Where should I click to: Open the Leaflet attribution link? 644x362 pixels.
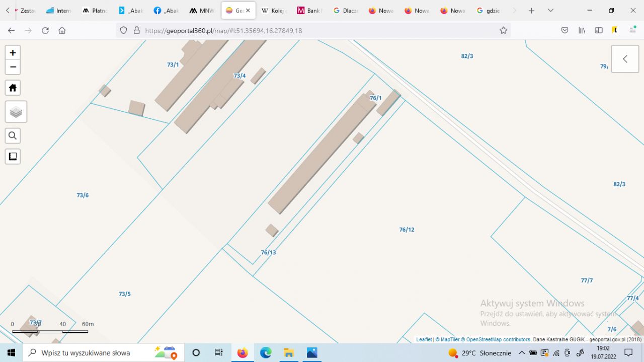point(424,340)
